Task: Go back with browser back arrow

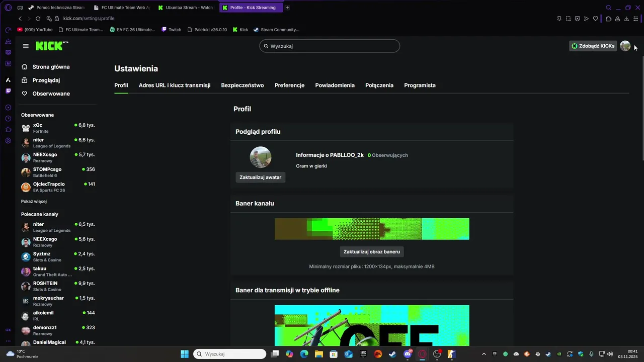Action: click(x=20, y=18)
